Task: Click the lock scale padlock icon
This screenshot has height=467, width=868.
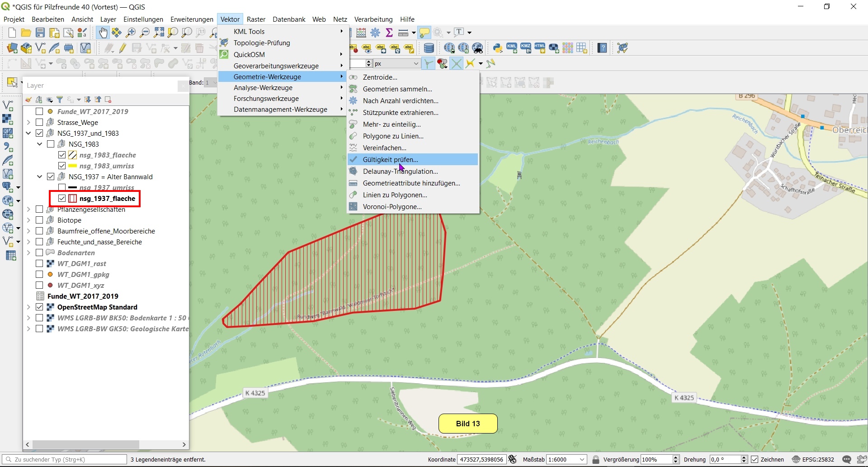Action: tap(596, 460)
